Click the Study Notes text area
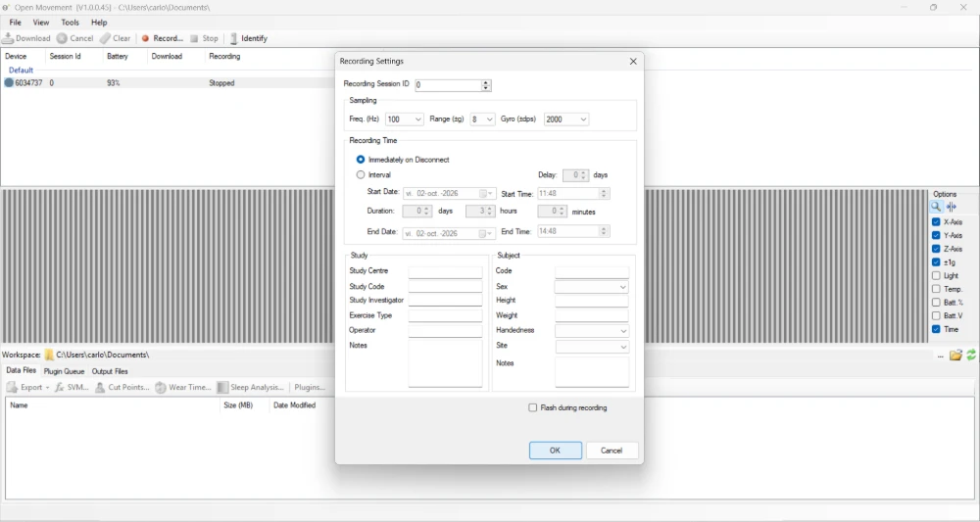The image size is (980, 522). pos(445,363)
